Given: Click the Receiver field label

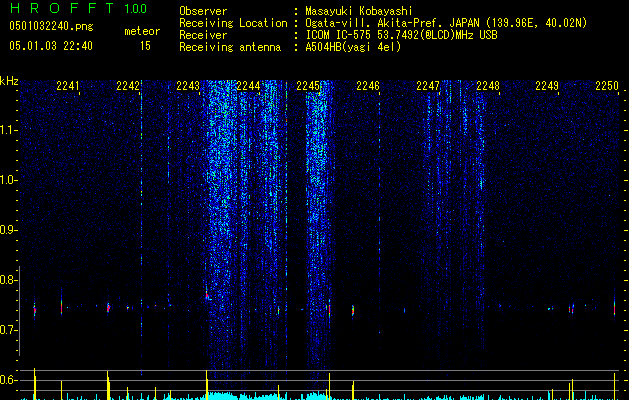Looking at the screenshot, I should (203, 35).
